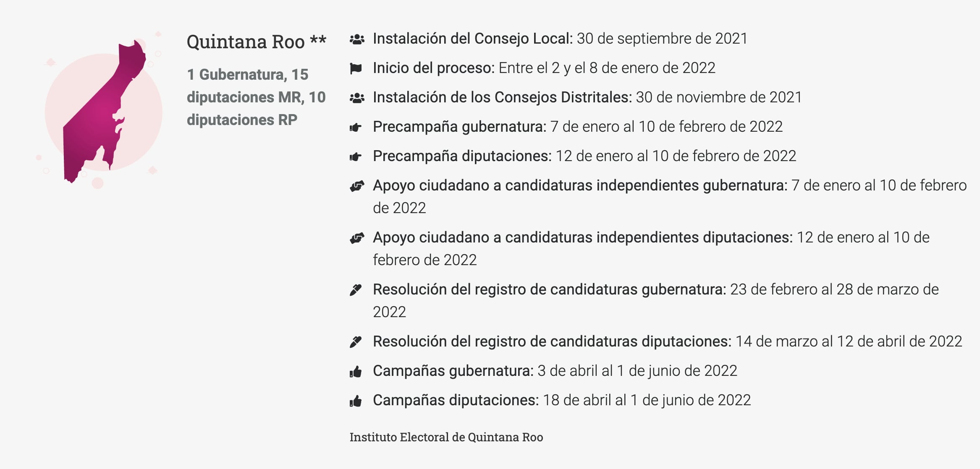Click the pen icon beside Resolución del registro gubernatura
980x469 pixels.
[x=356, y=290]
